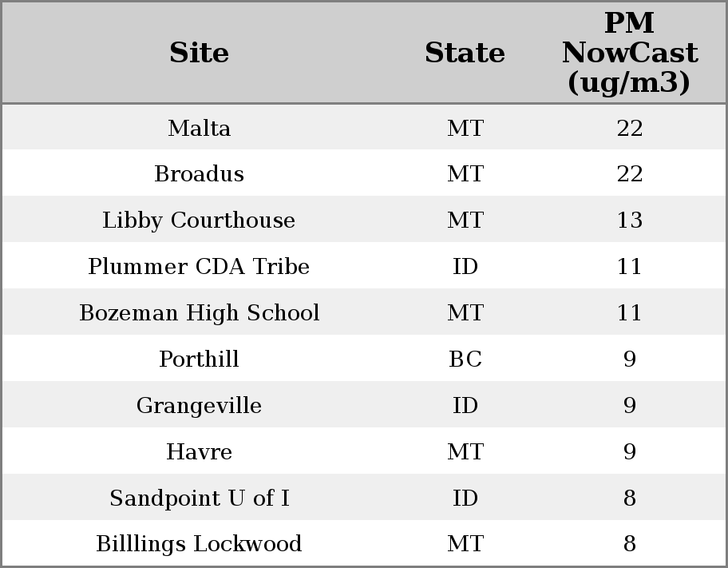Select Billlings Lockwood's PM value 8
This screenshot has width=728, height=568.
629,544
